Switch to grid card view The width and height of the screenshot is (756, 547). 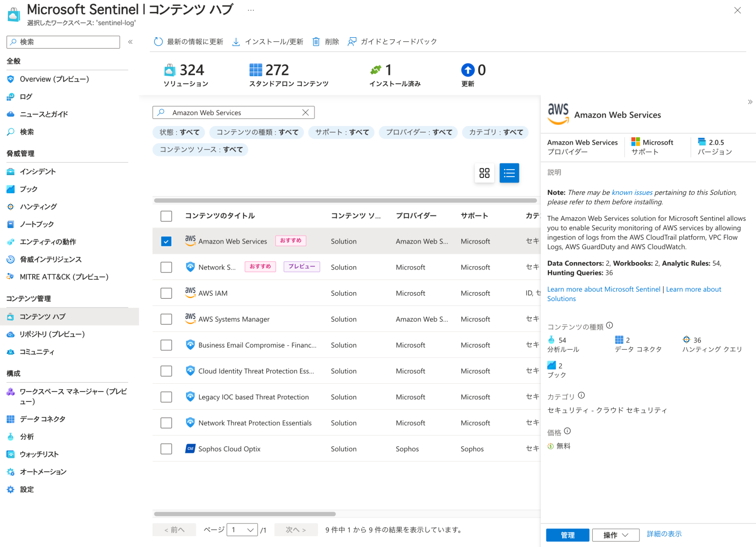(x=484, y=173)
